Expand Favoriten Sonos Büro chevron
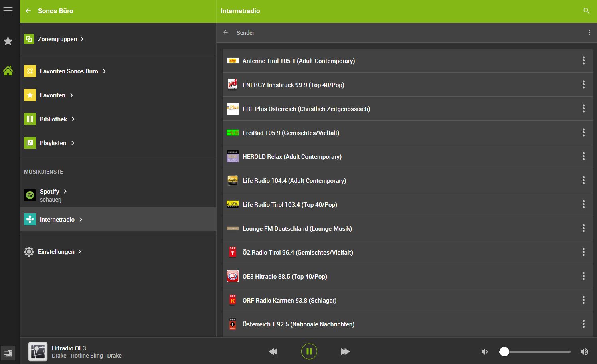This screenshot has height=364, width=597. coord(104,71)
